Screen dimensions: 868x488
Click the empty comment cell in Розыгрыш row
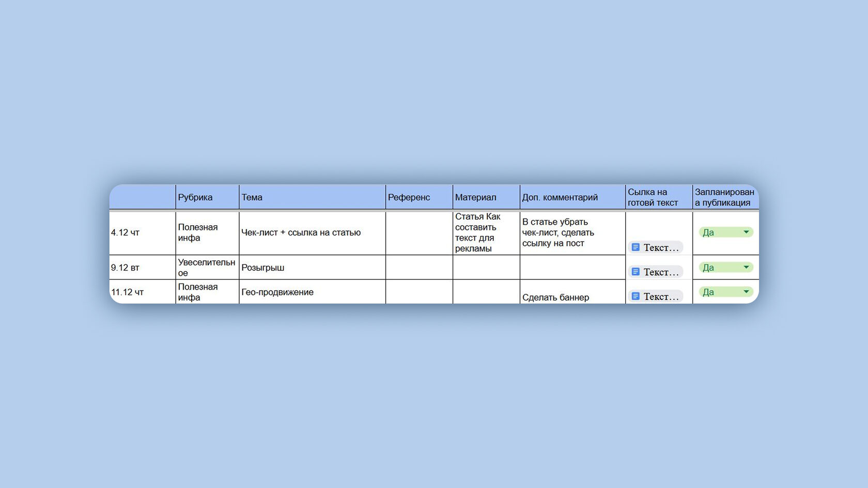(x=572, y=267)
